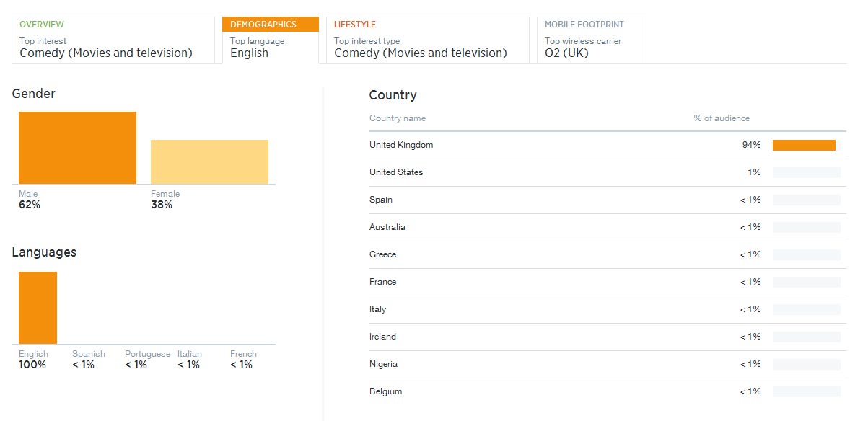Select the United Kingdom country row
This screenshot has height=421, width=868.
click(401, 145)
